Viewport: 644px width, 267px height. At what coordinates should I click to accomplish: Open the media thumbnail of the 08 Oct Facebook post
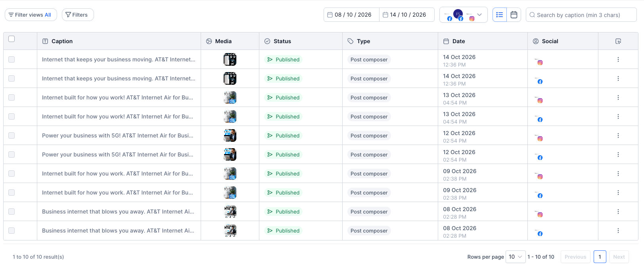click(x=230, y=231)
